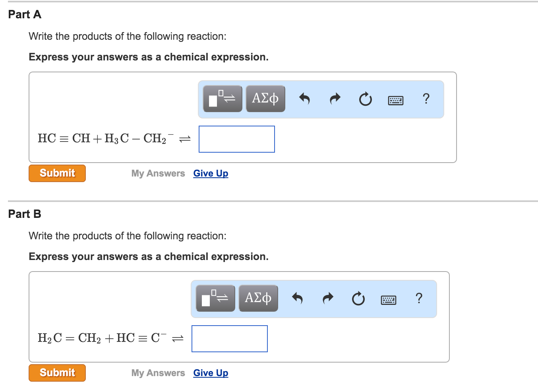Screen dimensions: 538x392
Task: Click the redo icon in Part B toolbar
Action: click(x=328, y=298)
